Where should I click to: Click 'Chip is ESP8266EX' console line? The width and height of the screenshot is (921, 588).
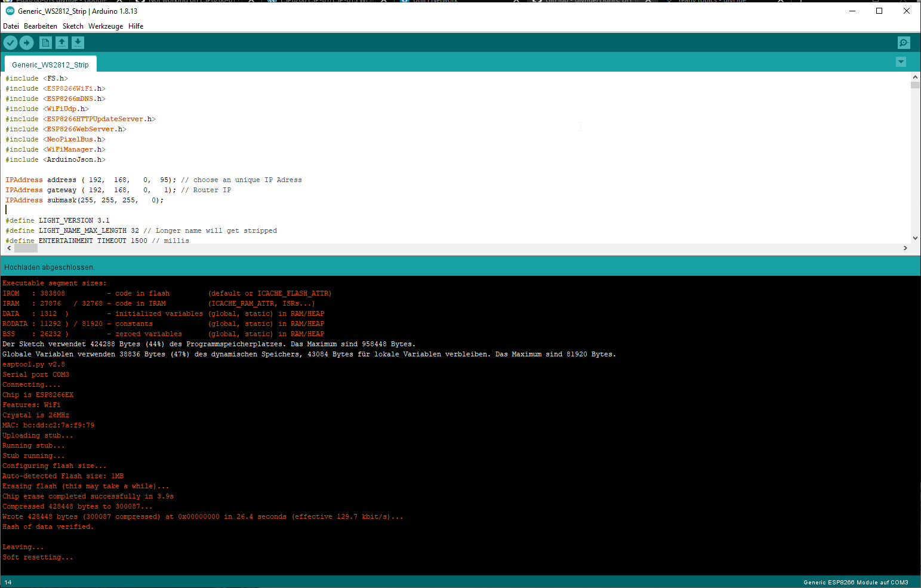tap(38, 395)
